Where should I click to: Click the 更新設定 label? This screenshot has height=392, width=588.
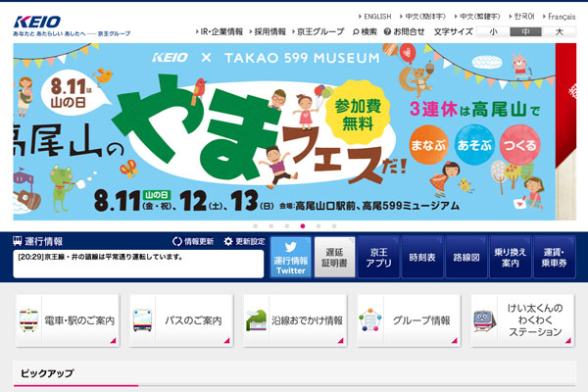pyautogui.click(x=250, y=242)
